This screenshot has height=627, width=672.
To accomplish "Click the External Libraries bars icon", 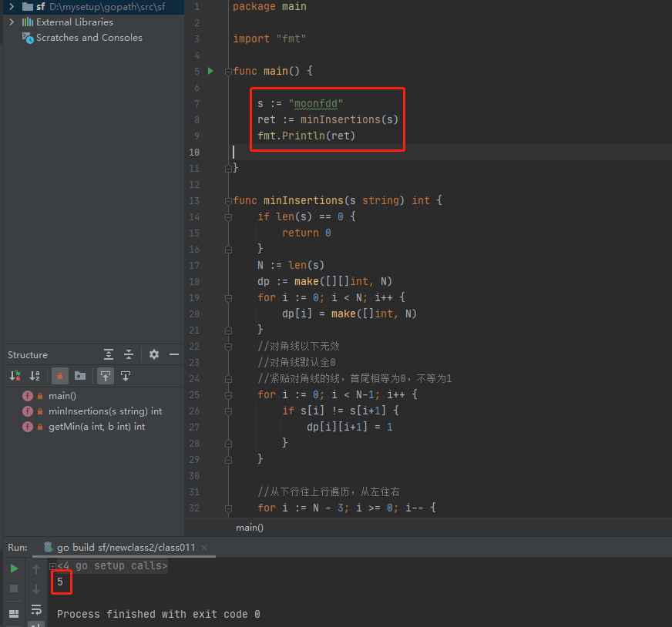I will [x=28, y=22].
